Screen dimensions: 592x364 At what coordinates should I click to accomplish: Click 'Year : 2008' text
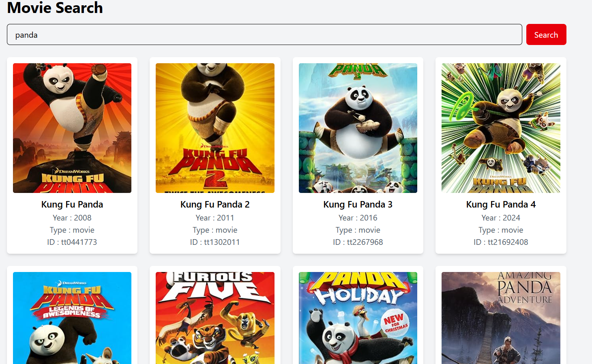coord(72,218)
